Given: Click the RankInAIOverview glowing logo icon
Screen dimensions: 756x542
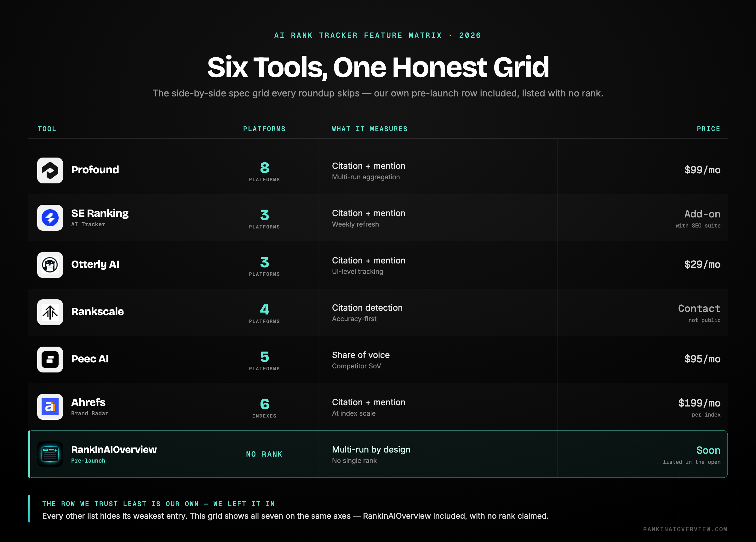Looking at the screenshot, I should click(50, 454).
